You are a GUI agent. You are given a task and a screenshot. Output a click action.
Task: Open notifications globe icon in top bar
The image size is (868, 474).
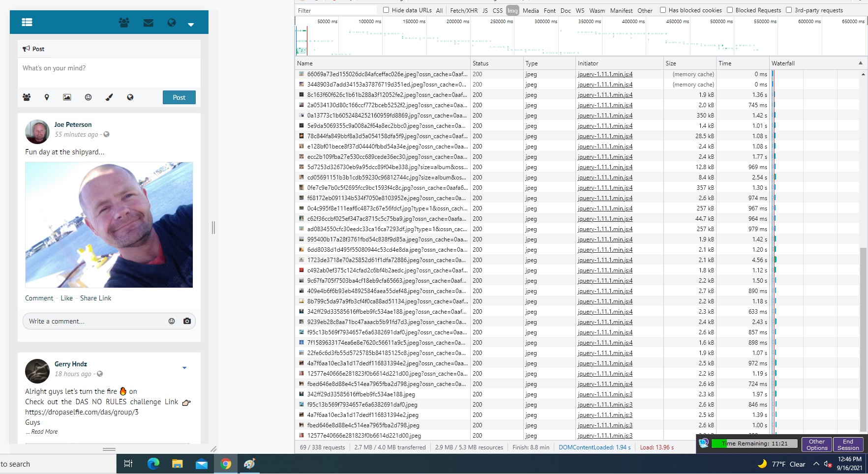coord(171,23)
